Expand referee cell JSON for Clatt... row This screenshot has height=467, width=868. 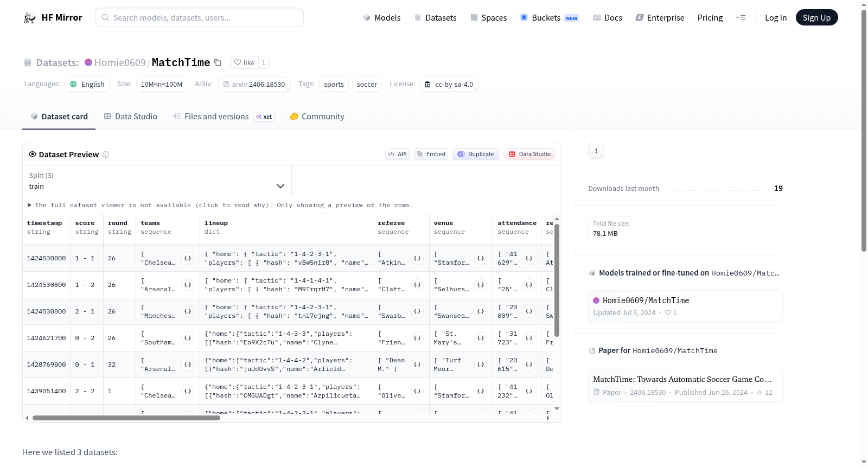click(x=417, y=285)
